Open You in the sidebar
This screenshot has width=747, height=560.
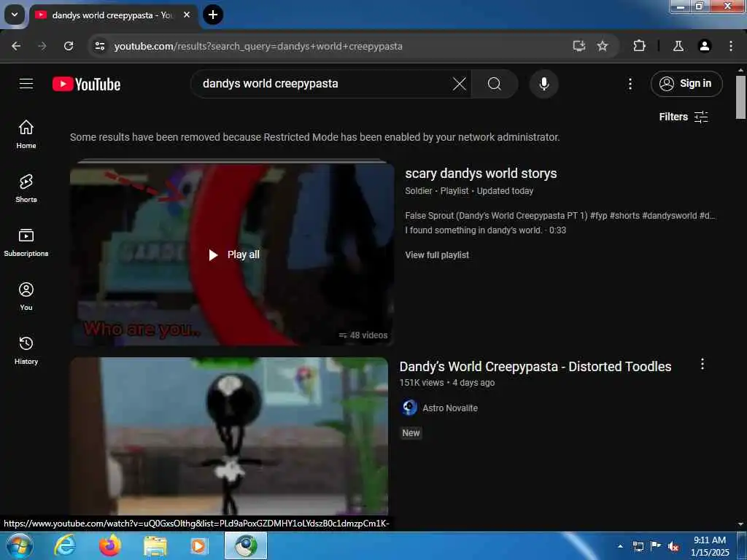tap(26, 296)
